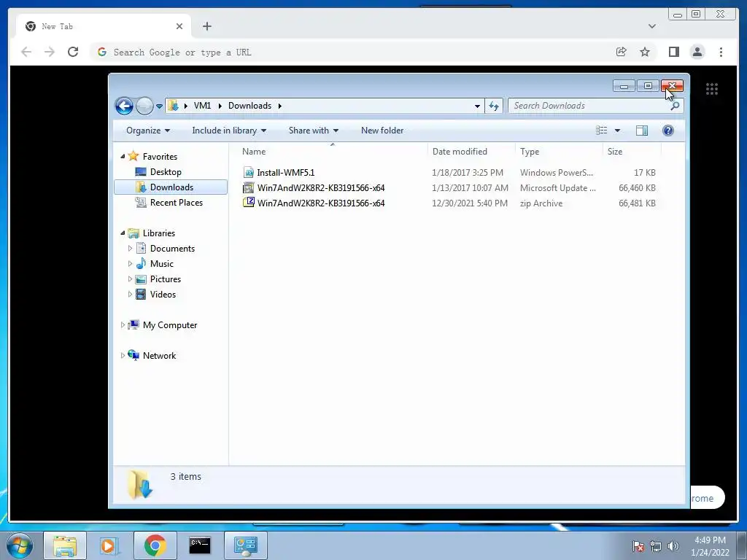
Task: Open Command Prompt from the taskbar
Action: tap(200, 545)
